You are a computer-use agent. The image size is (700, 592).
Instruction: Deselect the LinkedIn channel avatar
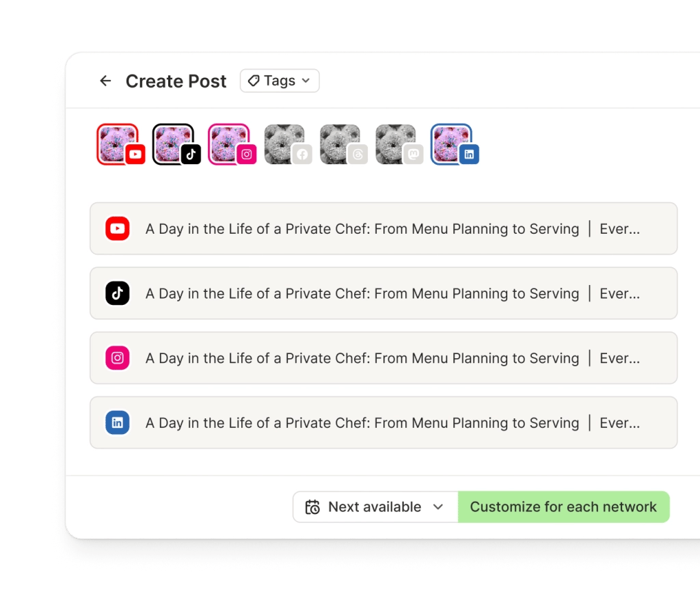(455, 144)
